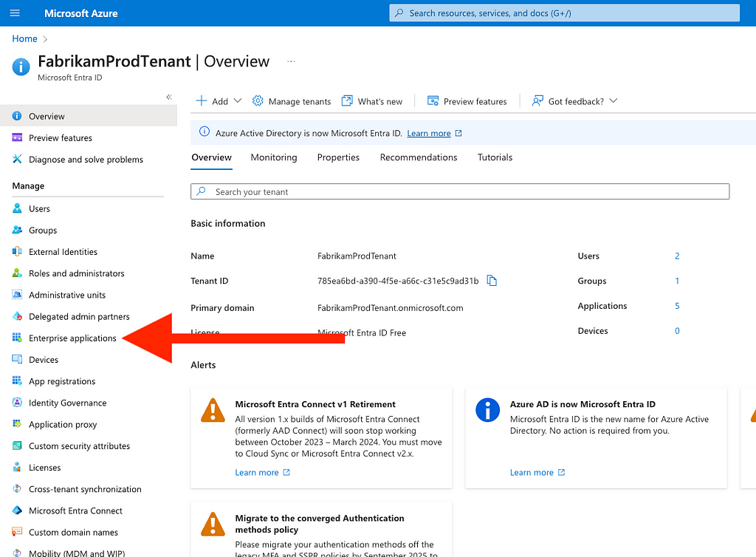The image size is (756, 557).
Task: Open Learn more link in Entra ID banner
Action: point(429,133)
